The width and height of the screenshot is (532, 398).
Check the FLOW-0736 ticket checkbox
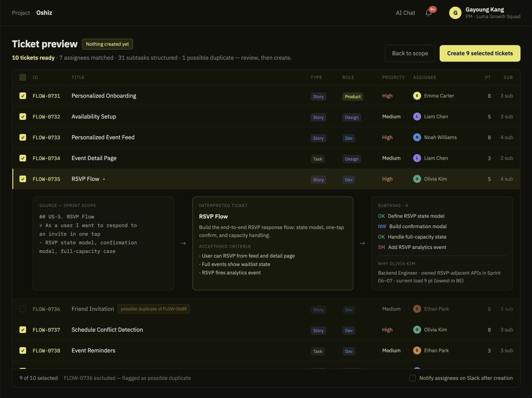(x=23, y=309)
